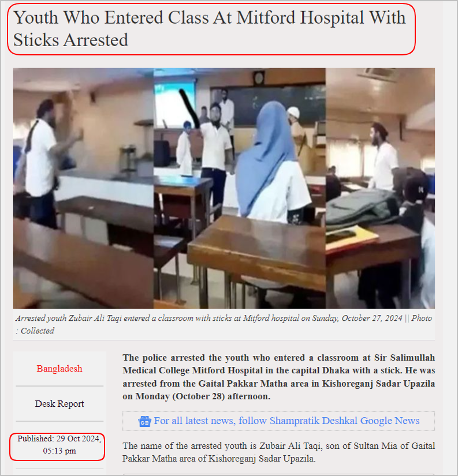Screen dimensions: 458x476
Task: Select the left panel of the collage photo
Action: [83, 188]
